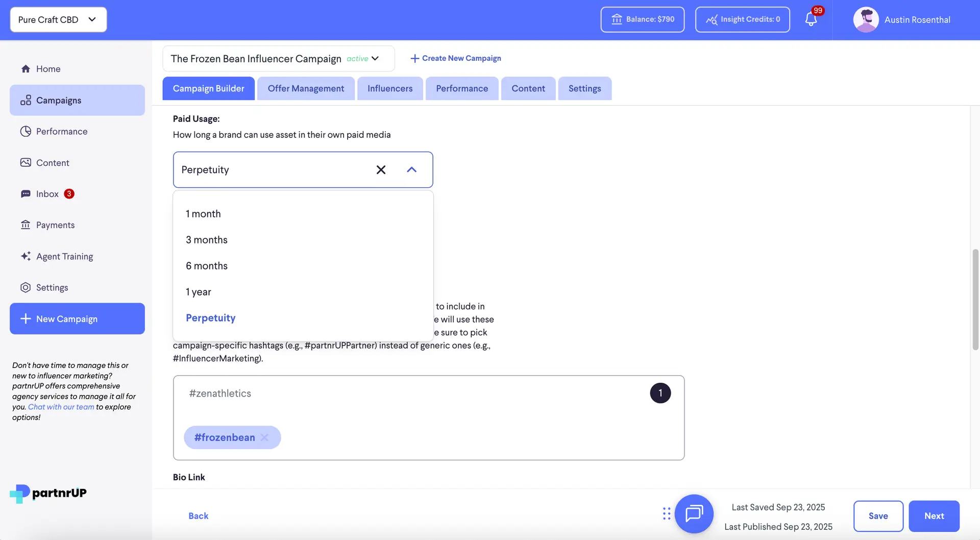Click Create New Campaign
Image resolution: width=980 pixels, height=540 pixels.
455,58
